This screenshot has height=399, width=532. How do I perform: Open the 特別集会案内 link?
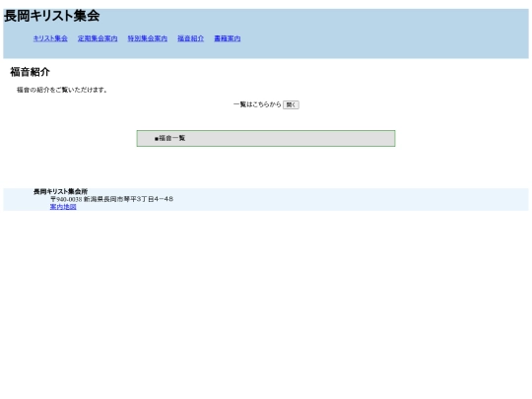[x=147, y=38]
